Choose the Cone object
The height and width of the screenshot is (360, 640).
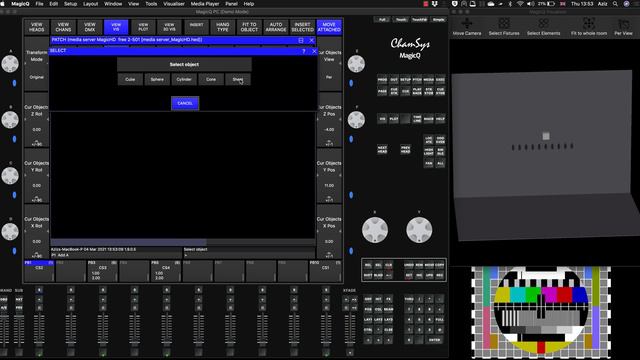pos(211,79)
